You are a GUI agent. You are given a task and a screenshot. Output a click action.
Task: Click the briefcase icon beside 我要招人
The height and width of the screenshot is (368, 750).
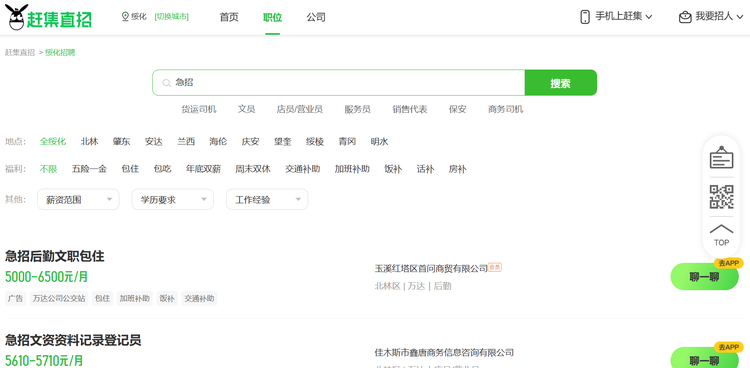pyautogui.click(x=685, y=17)
